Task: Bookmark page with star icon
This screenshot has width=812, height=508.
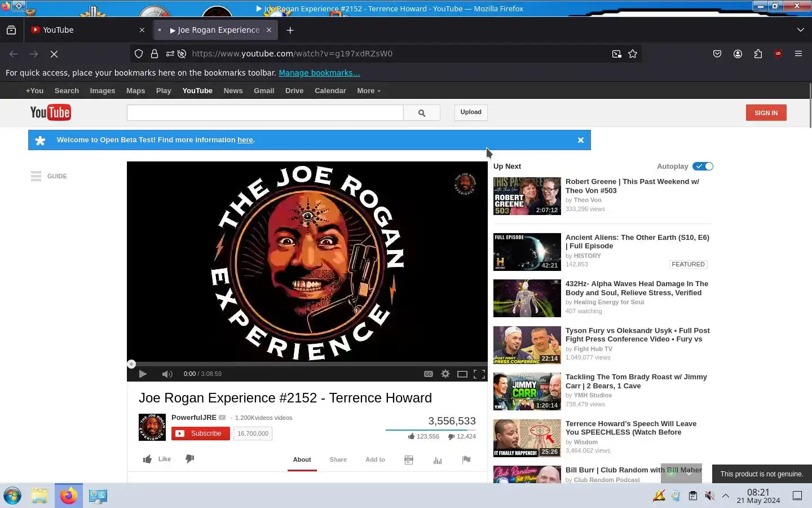Action: coord(633,54)
